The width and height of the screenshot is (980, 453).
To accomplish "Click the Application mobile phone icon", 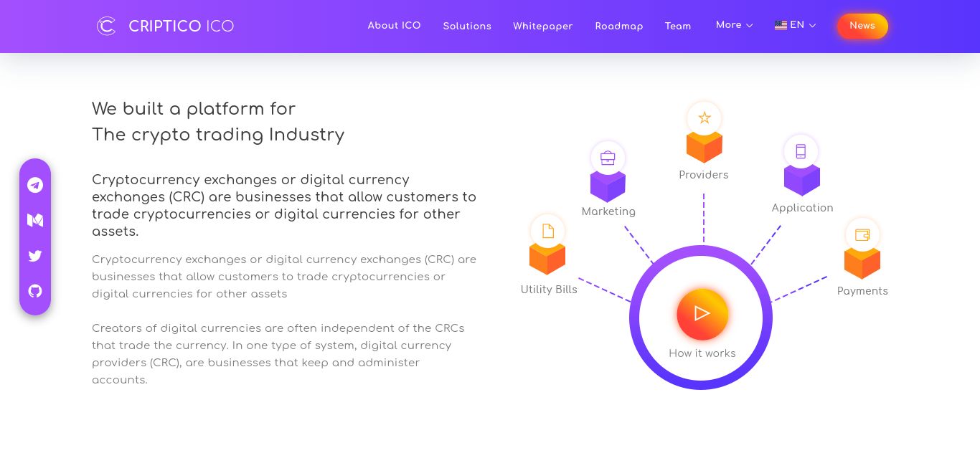I will coord(801,151).
